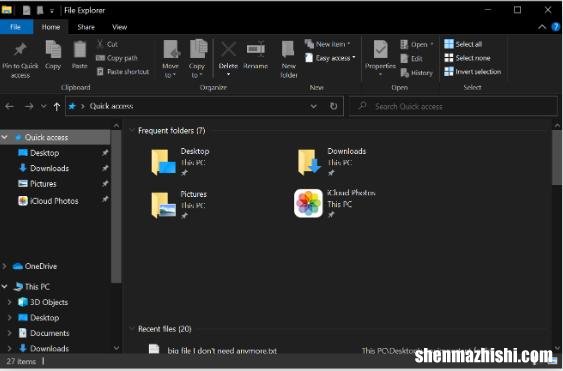Open History in ribbon
The width and height of the screenshot is (563, 371).
click(417, 73)
